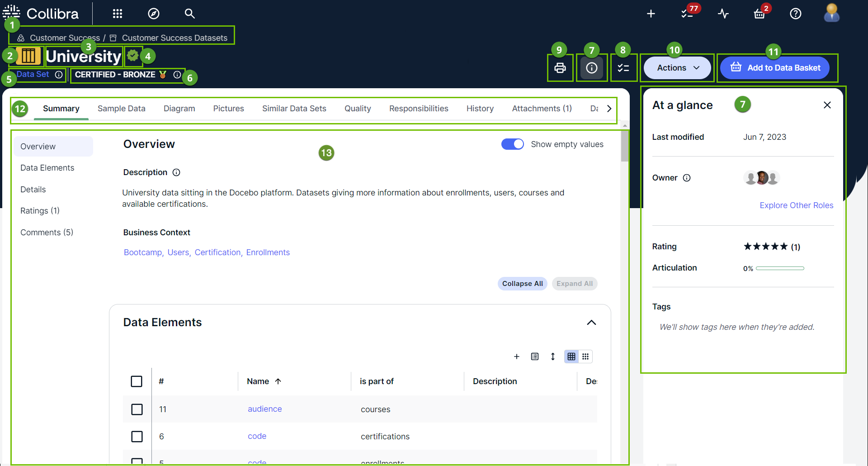Viewport: 868px width, 466px height.
Task: Collapse the Data Elements section chevron
Action: (591, 323)
